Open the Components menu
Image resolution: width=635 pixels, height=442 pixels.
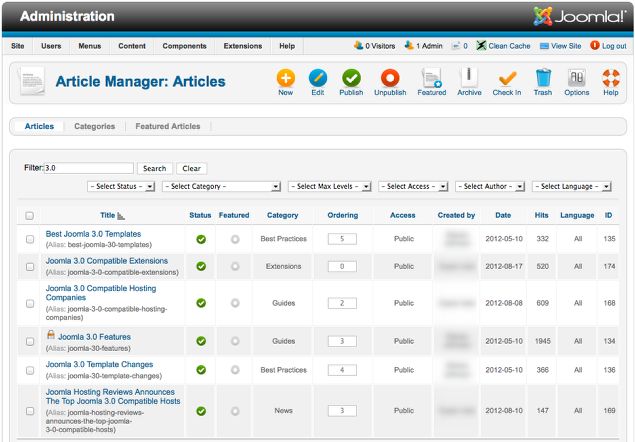pyautogui.click(x=184, y=46)
